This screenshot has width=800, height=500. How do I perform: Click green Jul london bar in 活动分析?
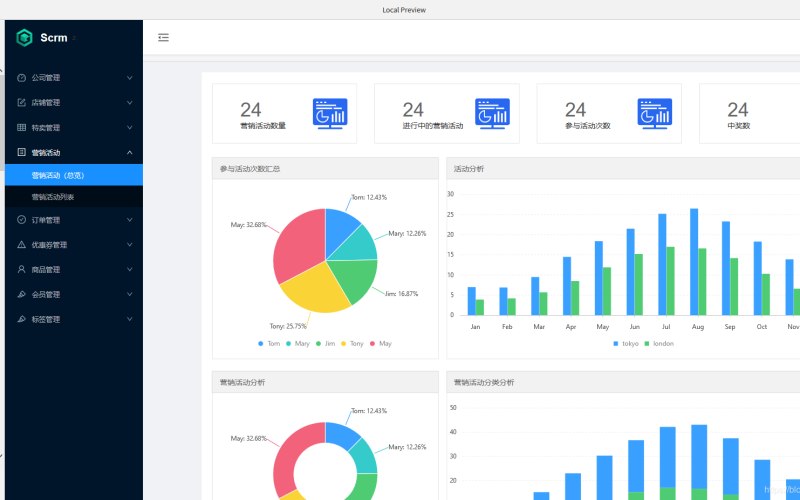[670, 281]
